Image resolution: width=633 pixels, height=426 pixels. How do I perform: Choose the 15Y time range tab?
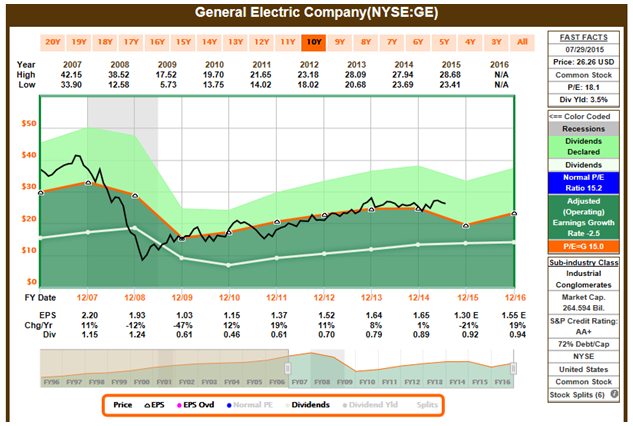tap(183, 42)
